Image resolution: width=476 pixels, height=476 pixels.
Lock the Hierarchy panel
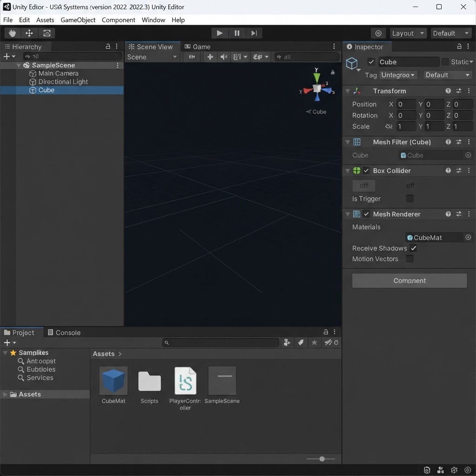pyautogui.click(x=108, y=46)
